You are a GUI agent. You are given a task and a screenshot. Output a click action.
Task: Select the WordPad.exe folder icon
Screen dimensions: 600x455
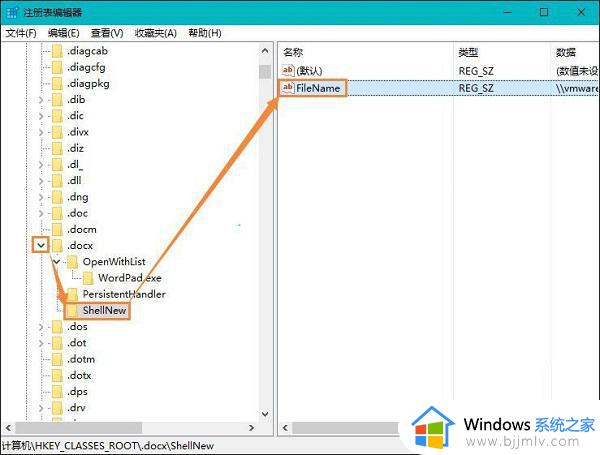[88, 278]
